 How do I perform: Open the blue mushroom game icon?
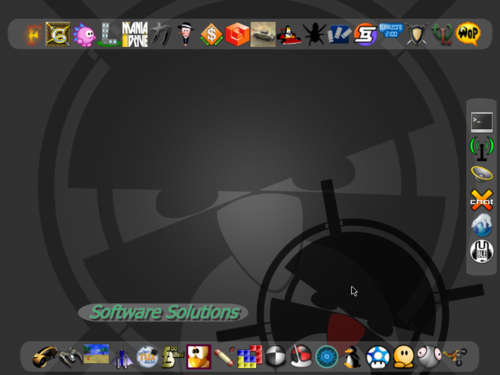pos(378,357)
